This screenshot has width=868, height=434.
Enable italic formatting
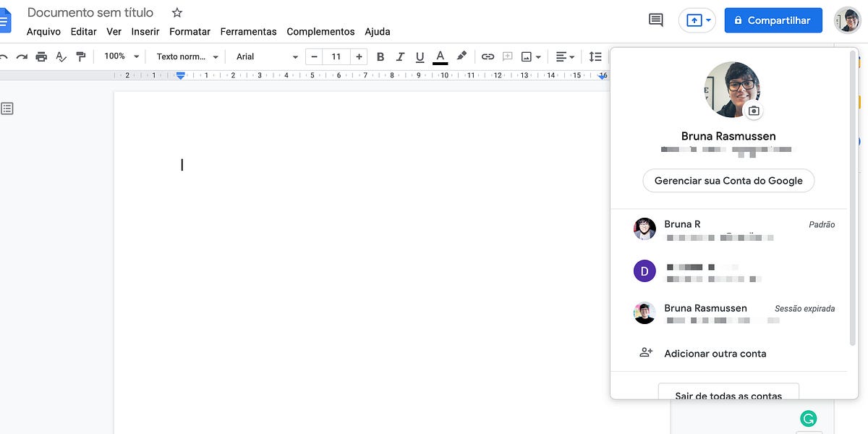(400, 56)
